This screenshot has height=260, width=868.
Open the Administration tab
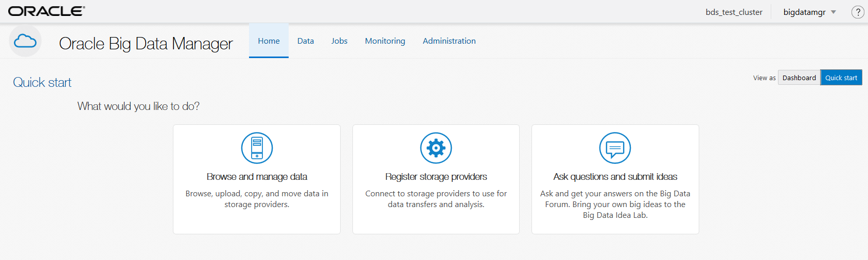click(449, 41)
